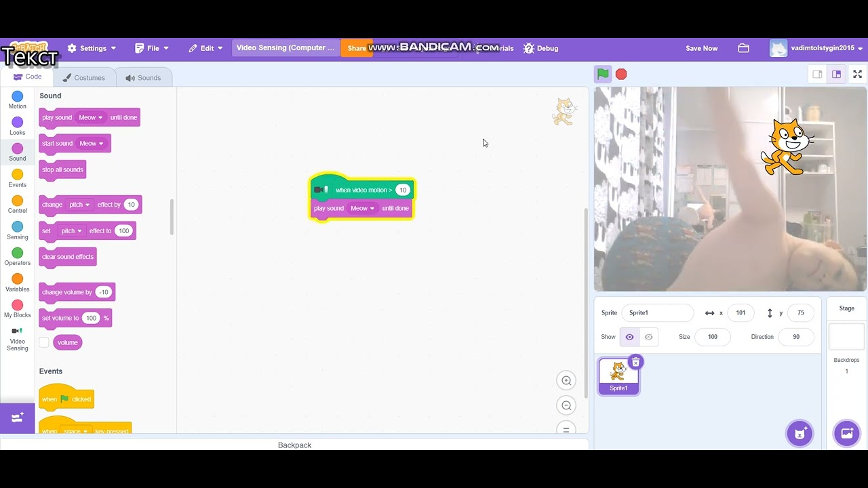Select the Sprite1 thumbnail
Screen dimensions: 868x488
(x=618, y=375)
